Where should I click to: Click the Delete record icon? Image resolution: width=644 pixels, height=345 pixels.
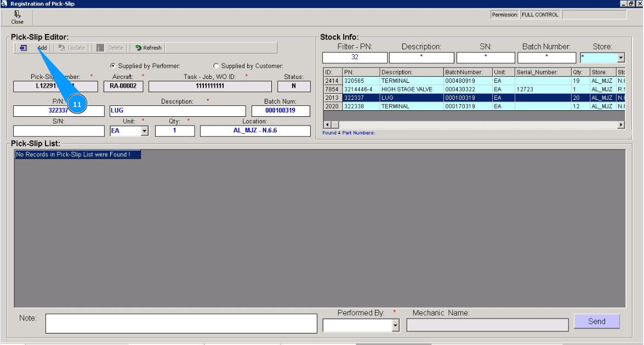[100, 48]
